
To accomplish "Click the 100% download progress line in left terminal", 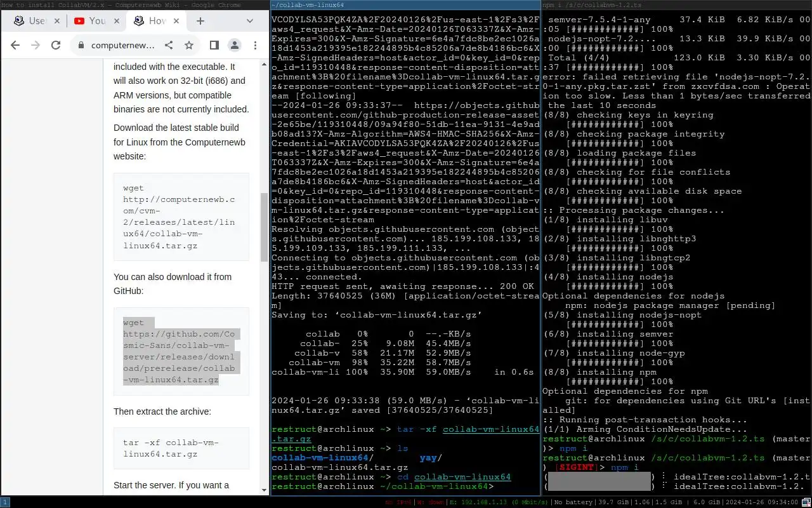I will (x=403, y=372).
